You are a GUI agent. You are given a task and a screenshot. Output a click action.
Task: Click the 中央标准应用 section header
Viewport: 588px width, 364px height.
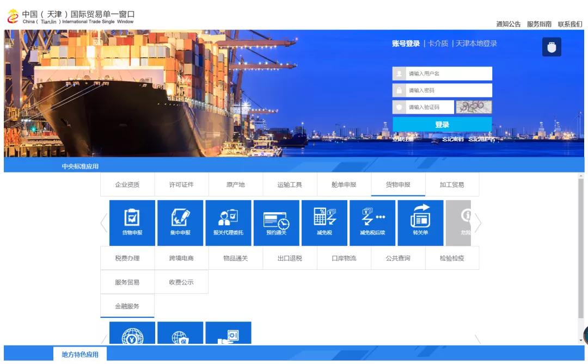tap(80, 166)
